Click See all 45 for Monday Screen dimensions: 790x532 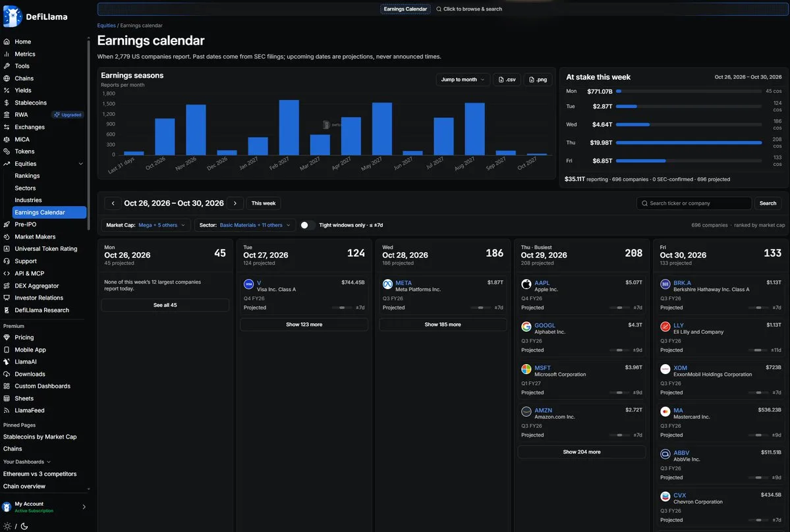coord(165,305)
